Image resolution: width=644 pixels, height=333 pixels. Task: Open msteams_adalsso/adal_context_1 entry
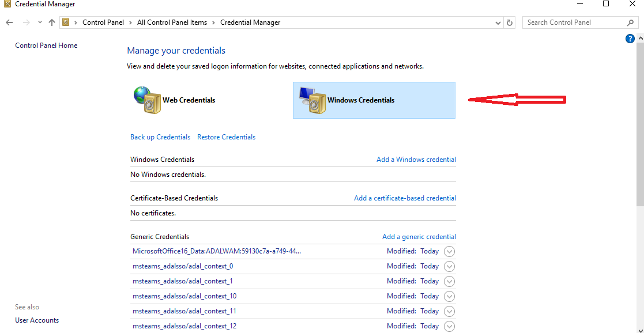[x=183, y=281]
